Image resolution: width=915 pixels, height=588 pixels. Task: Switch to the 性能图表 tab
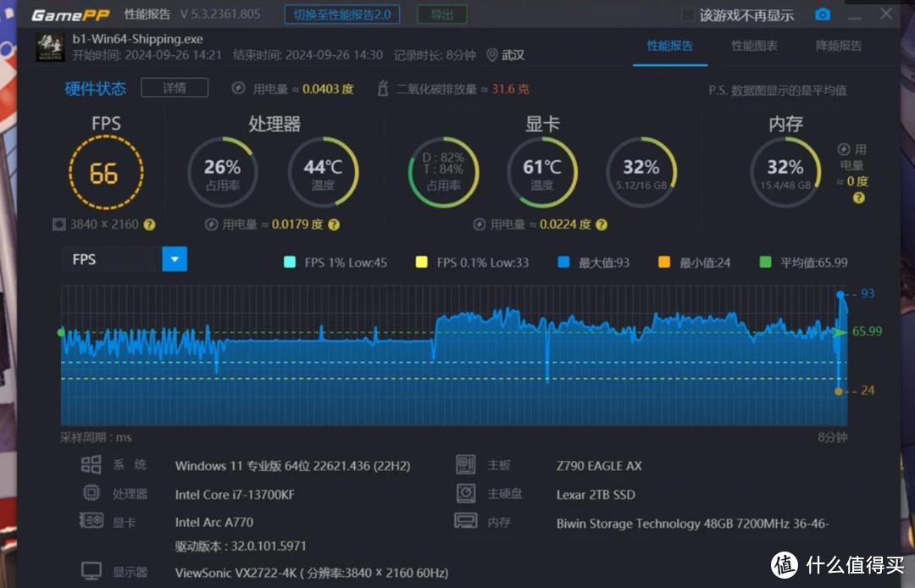pyautogui.click(x=754, y=46)
